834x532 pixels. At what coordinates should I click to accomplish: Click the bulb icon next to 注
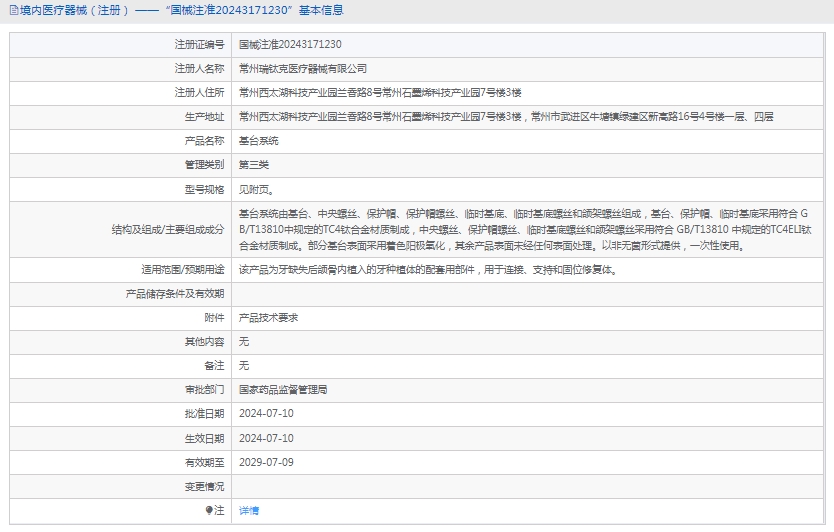pyautogui.click(x=209, y=510)
